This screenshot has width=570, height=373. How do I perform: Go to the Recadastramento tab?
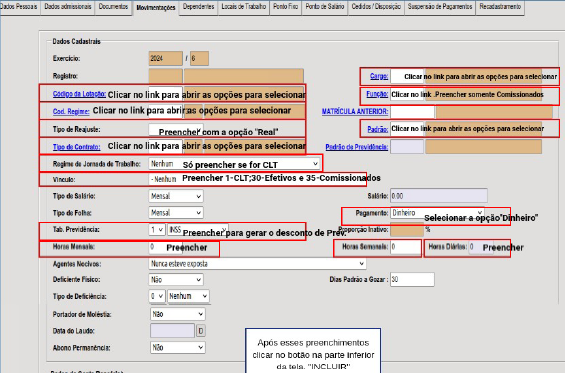tap(500, 7)
